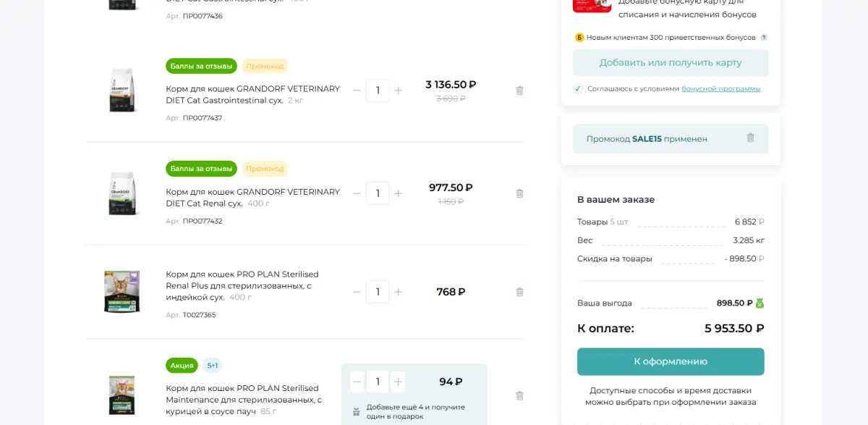
Task: Click quantity field of GRANDORF Gastrointestinal 2 кг
Action: [378, 91]
